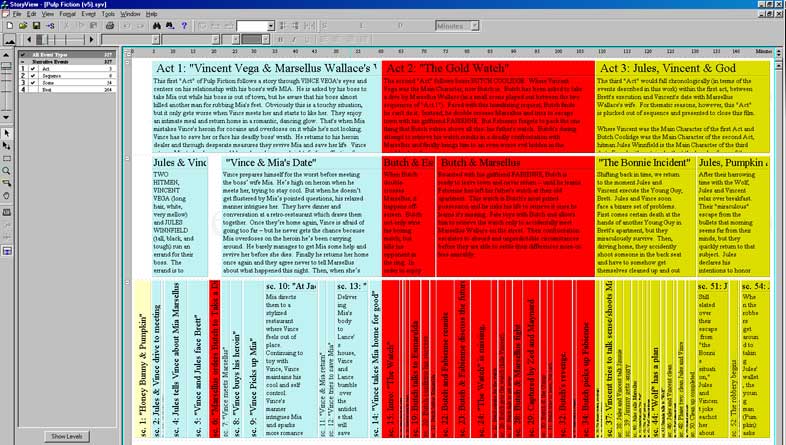
Task: Click the right arrow of zoom control
Action: pos(91,39)
